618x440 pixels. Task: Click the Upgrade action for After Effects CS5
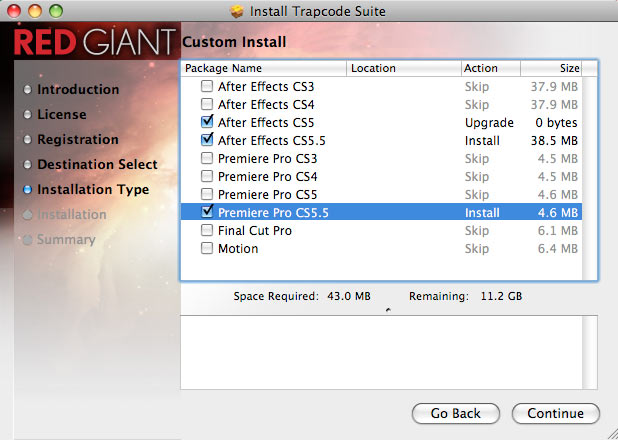point(489,123)
